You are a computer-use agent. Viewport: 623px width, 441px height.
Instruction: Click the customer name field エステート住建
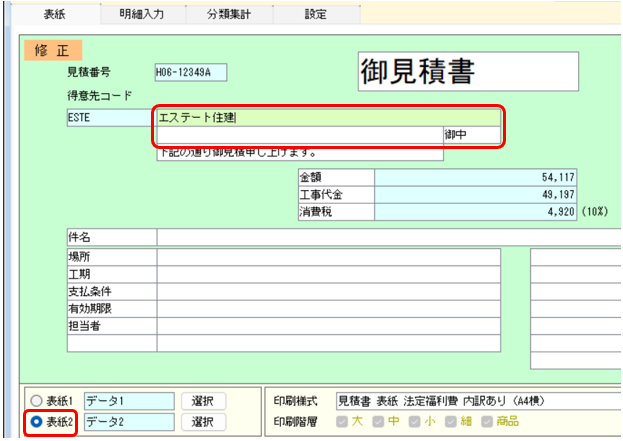(x=329, y=118)
